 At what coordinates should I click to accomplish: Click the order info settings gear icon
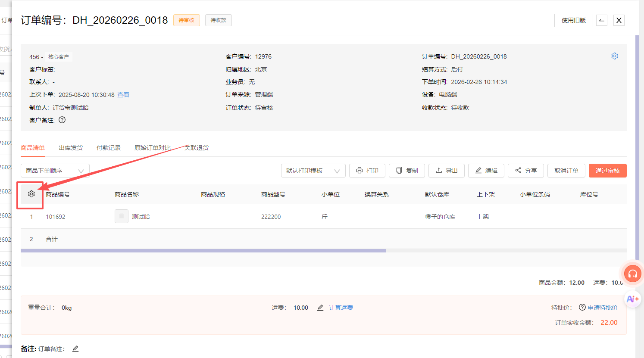[x=615, y=56]
